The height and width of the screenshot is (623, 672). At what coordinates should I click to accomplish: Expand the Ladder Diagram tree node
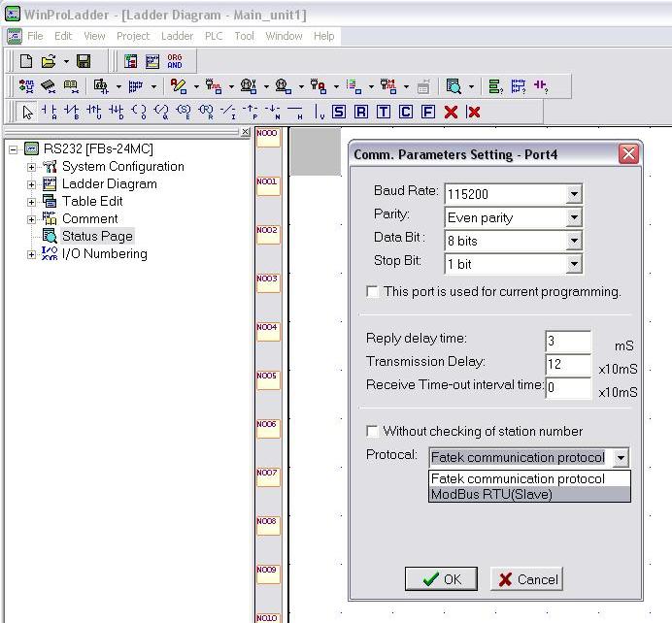pyautogui.click(x=31, y=184)
